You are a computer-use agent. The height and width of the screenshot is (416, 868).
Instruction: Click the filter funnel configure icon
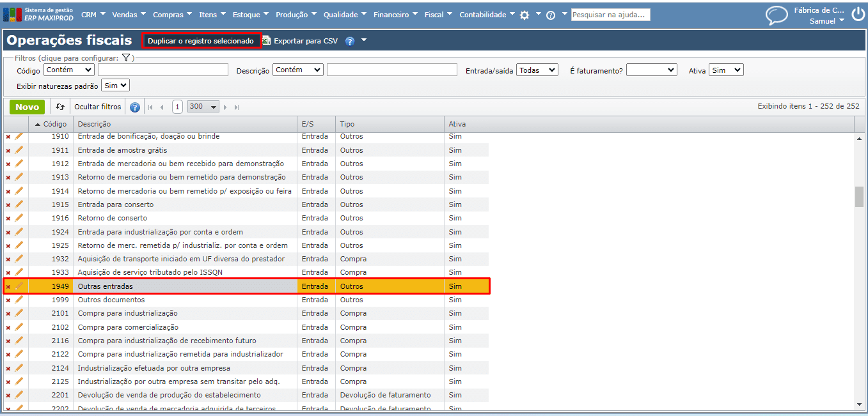click(126, 58)
